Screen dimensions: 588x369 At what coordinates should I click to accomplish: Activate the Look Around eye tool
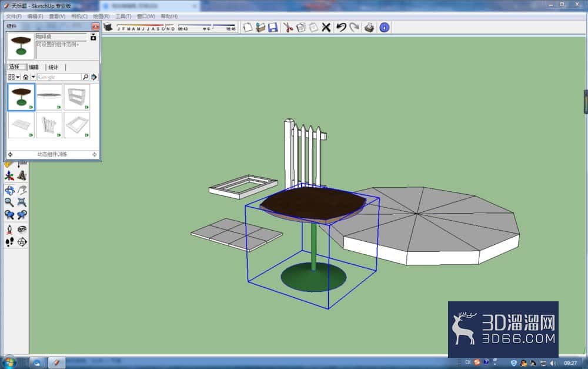point(22,229)
